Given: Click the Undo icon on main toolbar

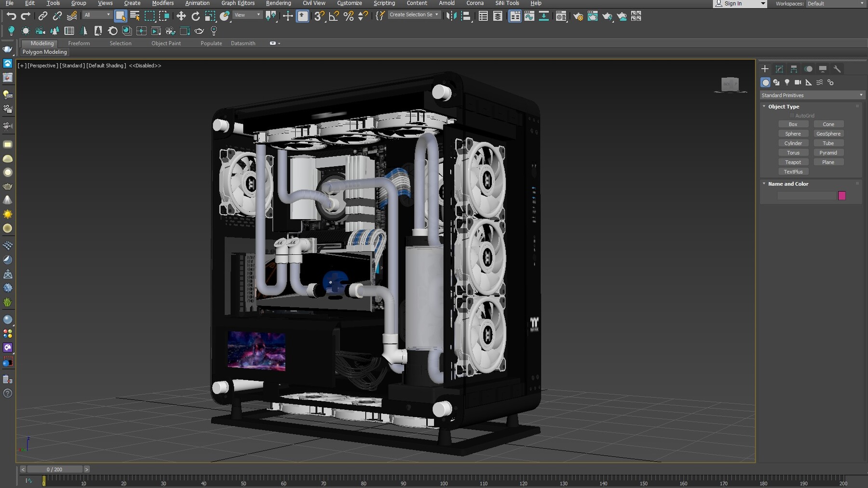Looking at the screenshot, I should click(12, 15).
